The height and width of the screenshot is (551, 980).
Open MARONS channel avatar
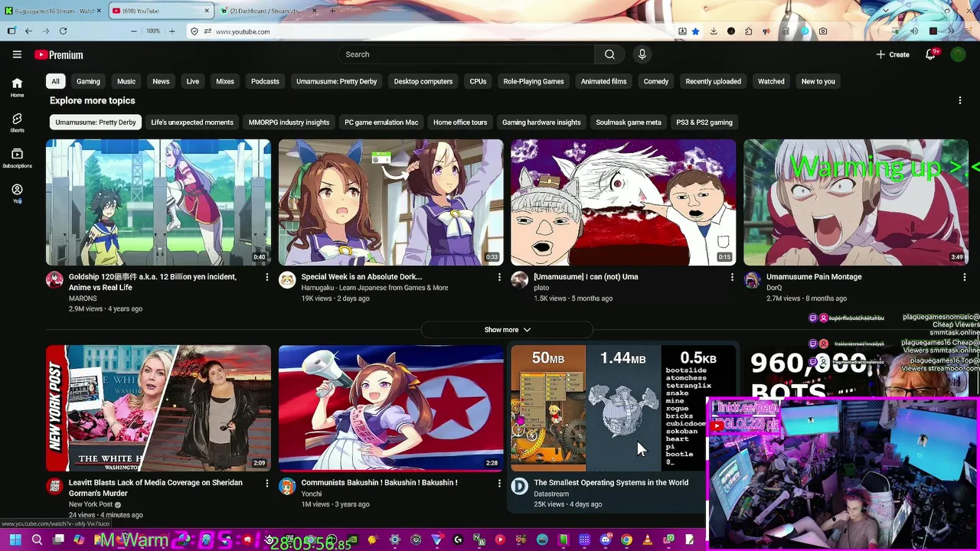[x=54, y=279]
